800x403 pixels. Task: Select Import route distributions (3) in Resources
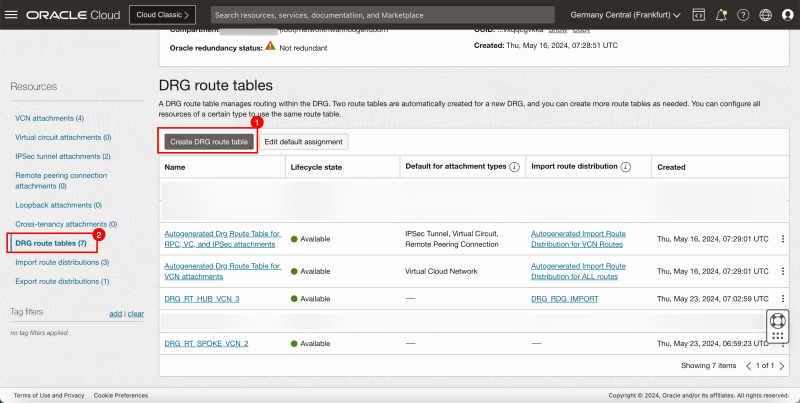62,262
